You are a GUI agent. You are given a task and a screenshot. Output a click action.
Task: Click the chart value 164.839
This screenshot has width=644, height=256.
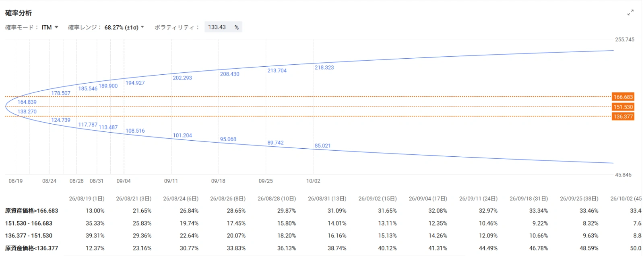27,102
